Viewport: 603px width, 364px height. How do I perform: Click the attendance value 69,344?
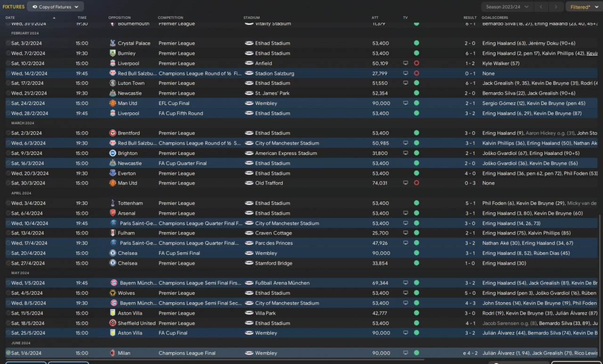click(x=381, y=283)
